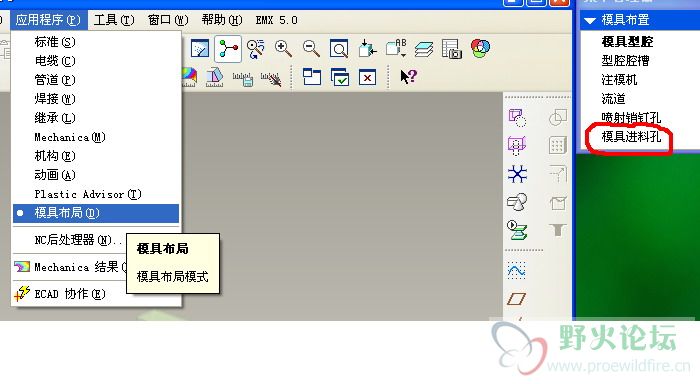Choose Plastic Advisor from the menu
The image size is (700, 384).
[88, 194]
